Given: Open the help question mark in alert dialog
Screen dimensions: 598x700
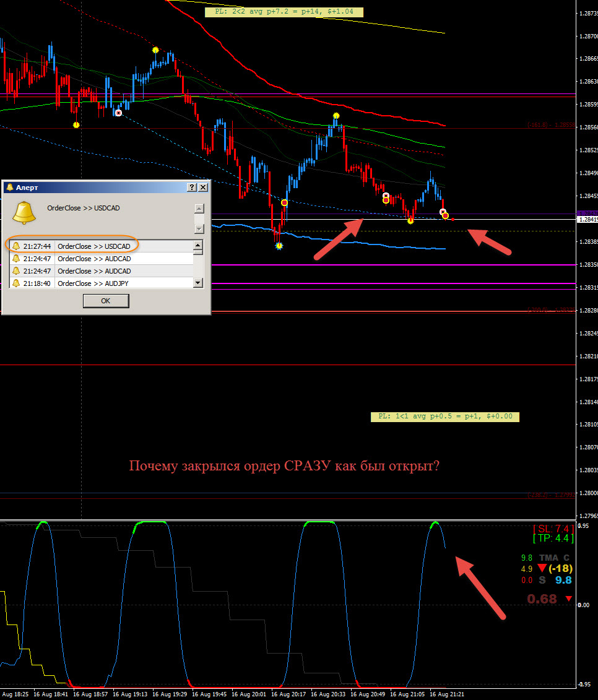Looking at the screenshot, I should [191, 187].
